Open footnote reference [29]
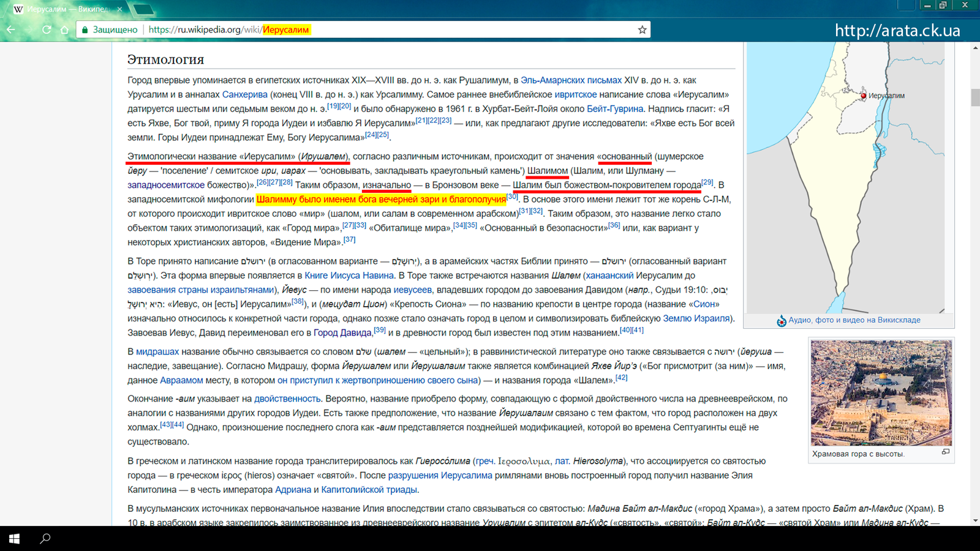Viewport: 980px width, 551px height. click(707, 182)
